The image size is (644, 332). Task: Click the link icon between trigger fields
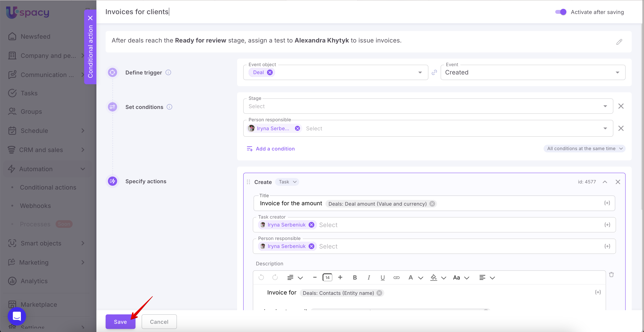coord(434,72)
